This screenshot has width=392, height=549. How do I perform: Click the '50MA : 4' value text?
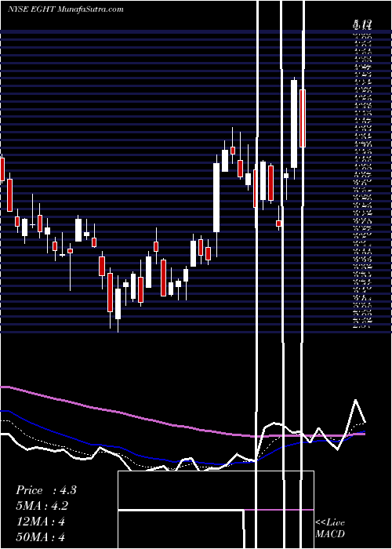point(41,537)
